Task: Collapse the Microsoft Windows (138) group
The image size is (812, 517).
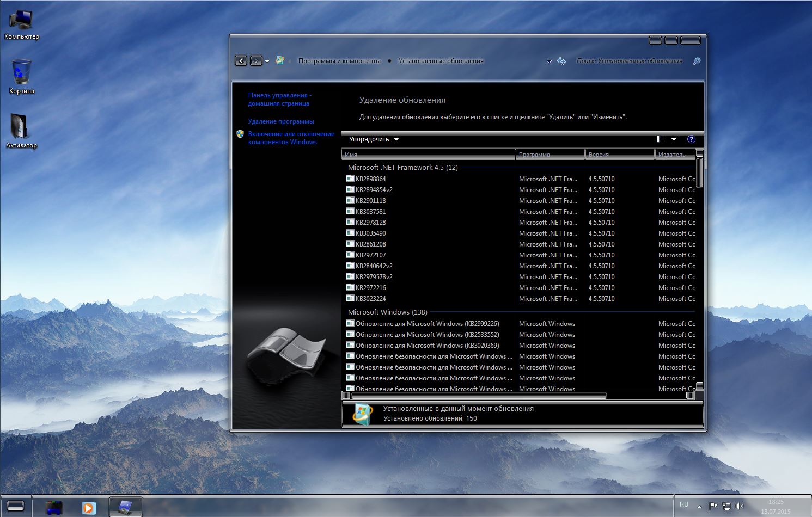Action: [x=387, y=312]
